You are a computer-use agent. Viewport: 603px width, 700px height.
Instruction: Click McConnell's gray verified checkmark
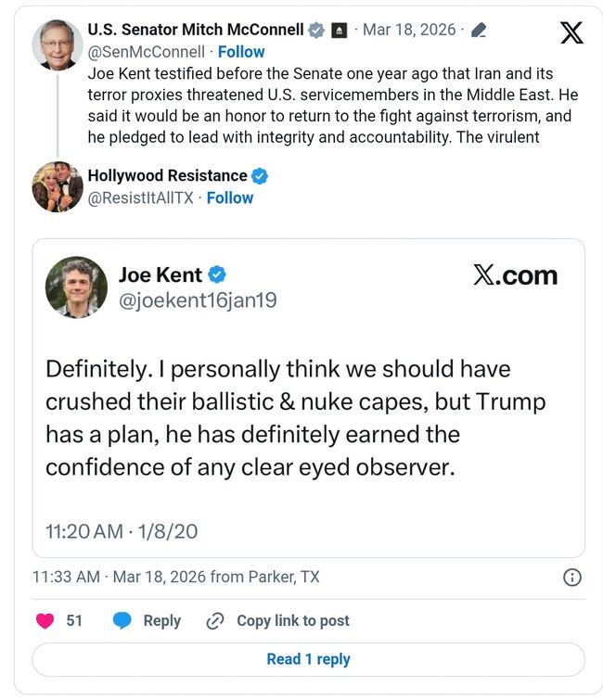pyautogui.click(x=316, y=31)
